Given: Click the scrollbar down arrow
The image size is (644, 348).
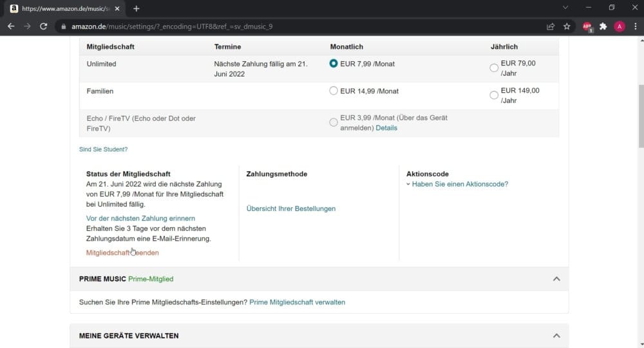Looking at the screenshot, I should (641, 345).
